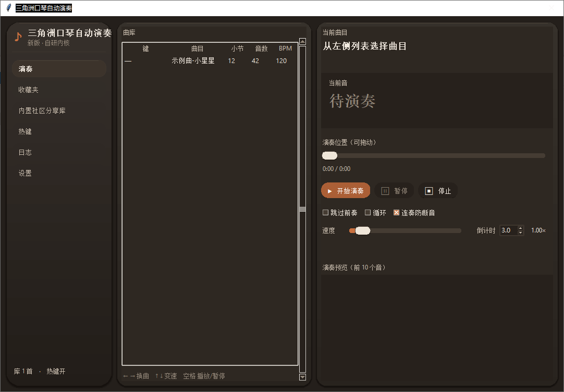564x392 pixels.
Task: Click the 新版 · 自研内核 subtitle
Action: point(48,43)
